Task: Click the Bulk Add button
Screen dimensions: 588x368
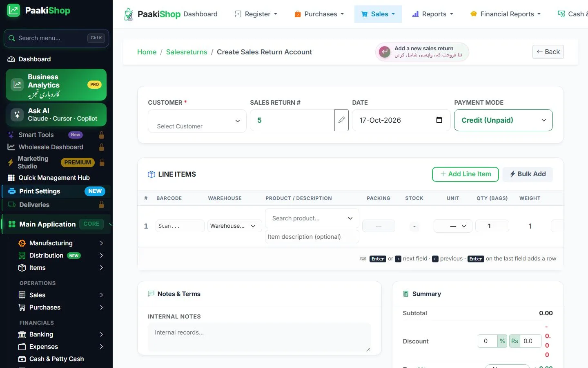Action: tap(528, 174)
